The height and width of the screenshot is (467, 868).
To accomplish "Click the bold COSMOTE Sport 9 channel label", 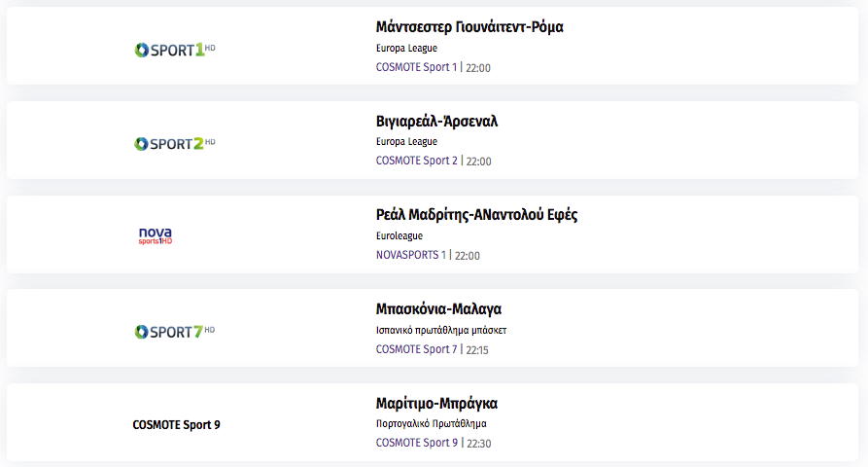I will [176, 425].
